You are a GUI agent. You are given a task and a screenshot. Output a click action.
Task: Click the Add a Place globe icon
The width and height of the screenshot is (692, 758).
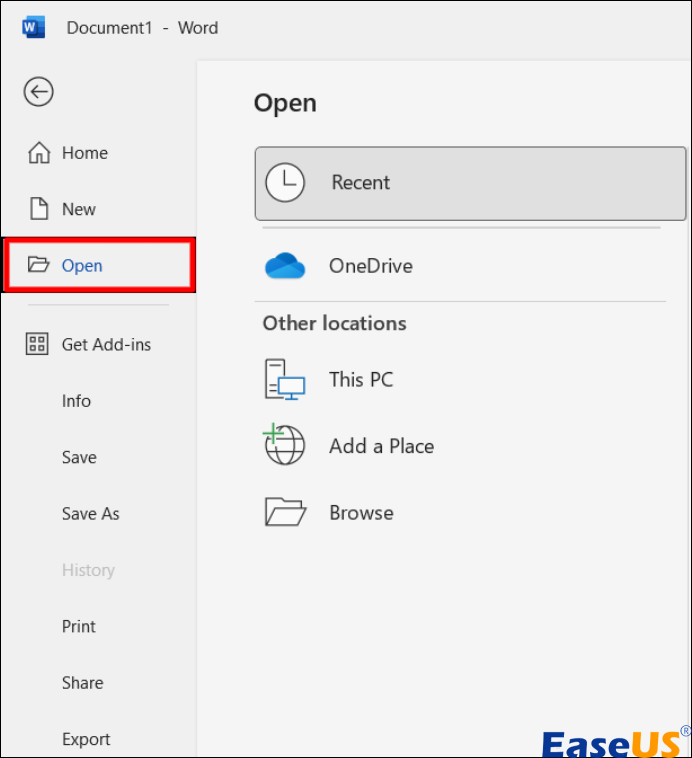(x=284, y=446)
